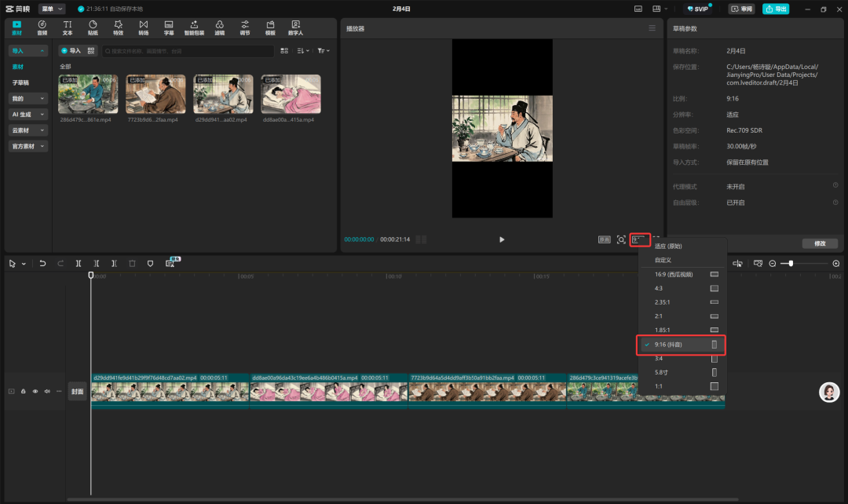Click the marker shield icon in timeline toolbar
Viewport: 848px width, 504px height.
pyautogui.click(x=150, y=264)
